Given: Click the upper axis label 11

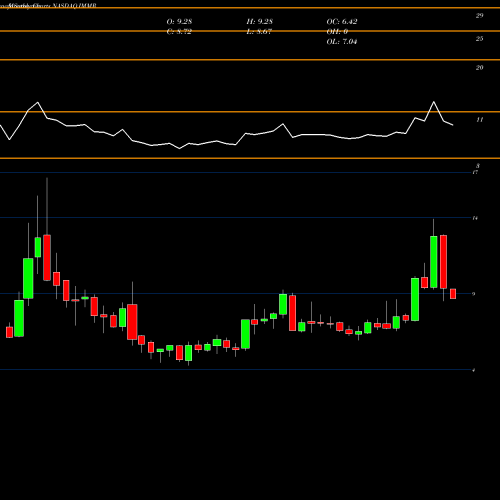Looking at the screenshot, I should (x=479, y=120).
